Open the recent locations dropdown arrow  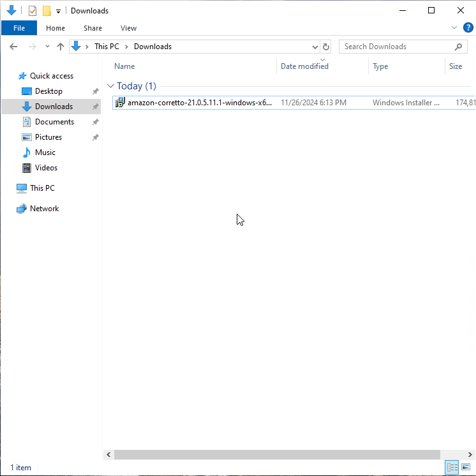[x=47, y=47]
